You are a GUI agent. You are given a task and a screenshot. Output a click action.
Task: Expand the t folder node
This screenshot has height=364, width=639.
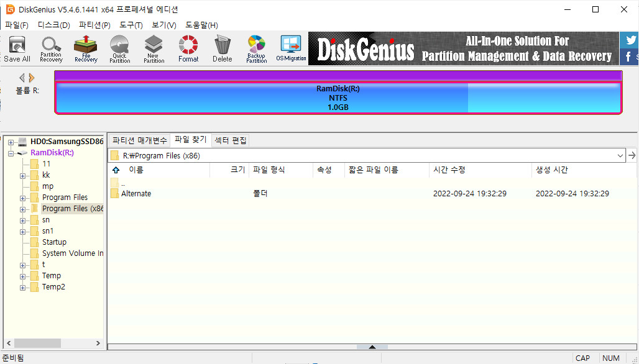point(23,265)
